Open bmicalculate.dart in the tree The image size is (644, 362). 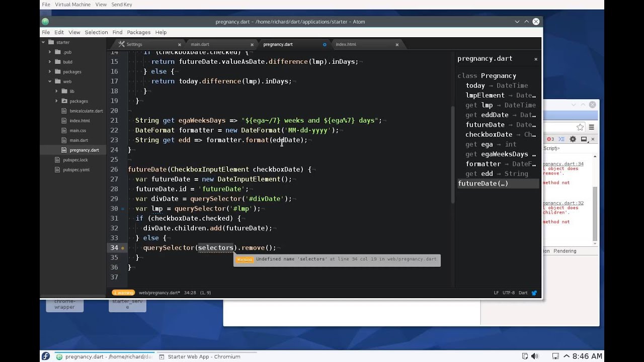pyautogui.click(x=86, y=111)
